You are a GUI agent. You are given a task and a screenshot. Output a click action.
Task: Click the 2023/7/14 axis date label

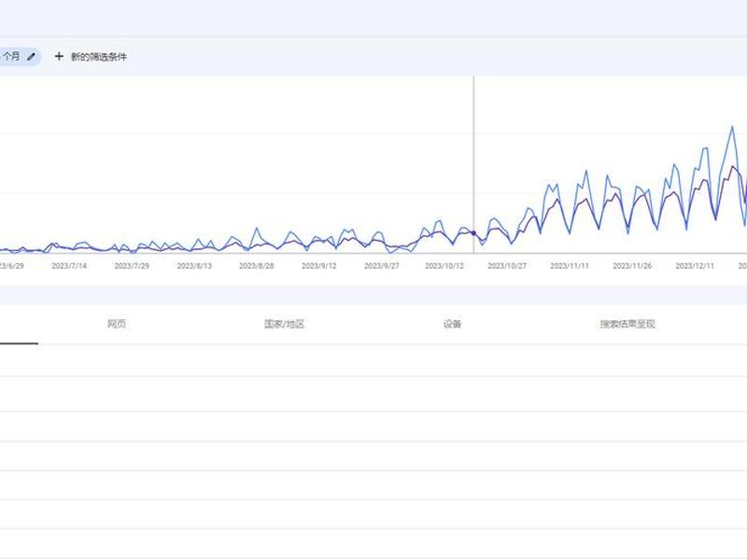pos(69,266)
